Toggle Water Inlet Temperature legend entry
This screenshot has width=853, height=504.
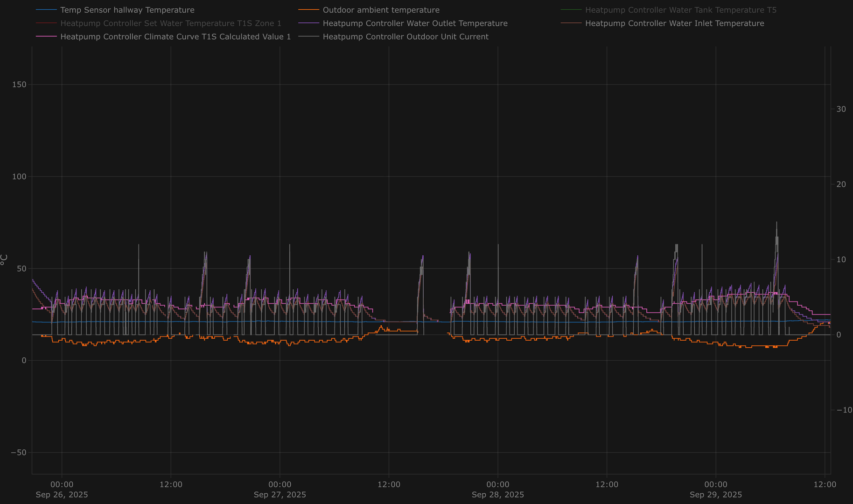(x=674, y=23)
